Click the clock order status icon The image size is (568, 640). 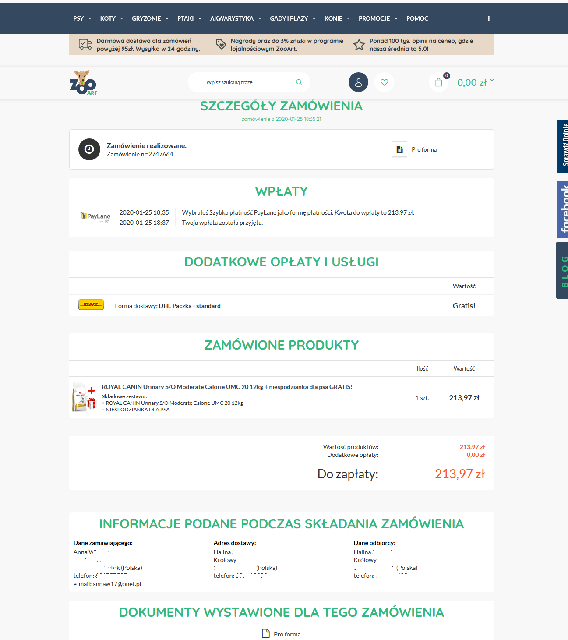click(x=89, y=149)
